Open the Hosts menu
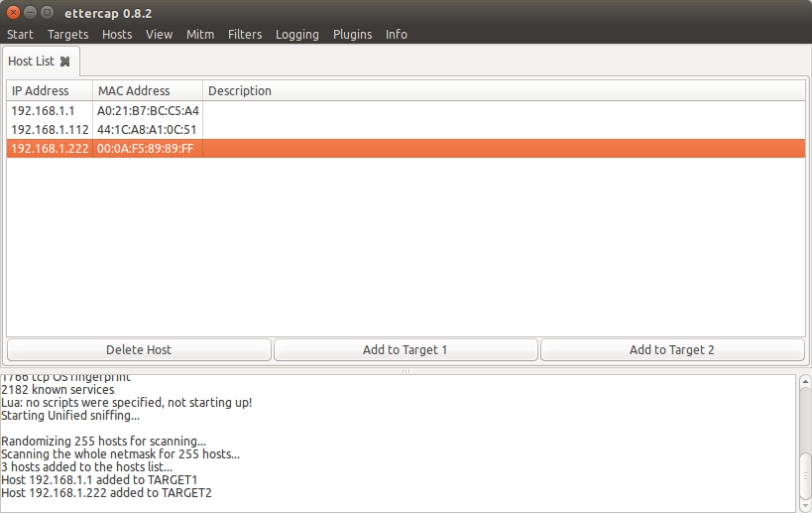This screenshot has width=812, height=513. point(117,34)
